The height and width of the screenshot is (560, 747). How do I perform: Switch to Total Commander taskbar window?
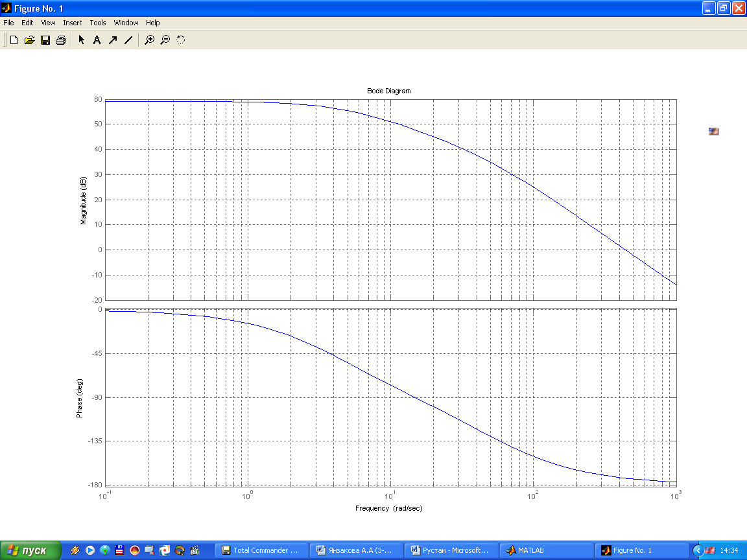click(x=261, y=550)
